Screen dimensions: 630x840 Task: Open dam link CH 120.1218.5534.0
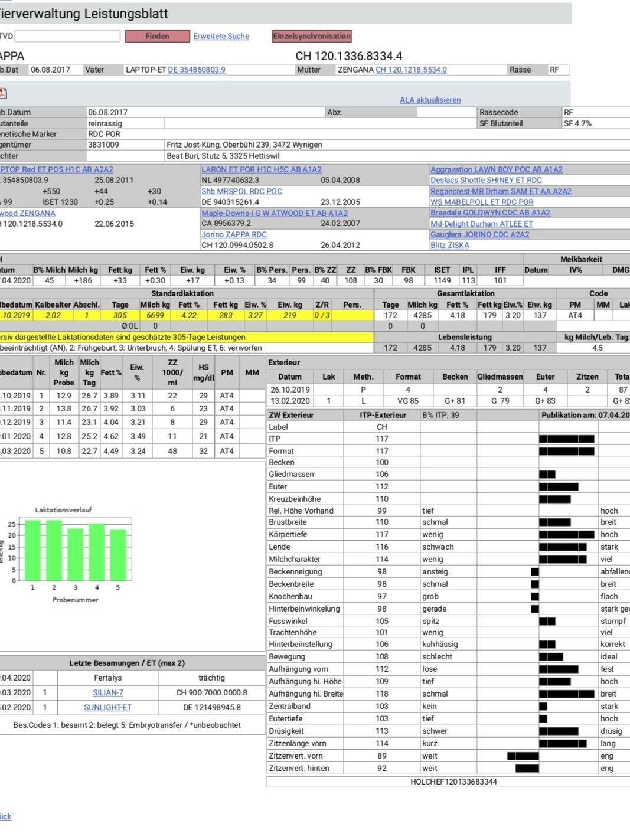tap(411, 70)
